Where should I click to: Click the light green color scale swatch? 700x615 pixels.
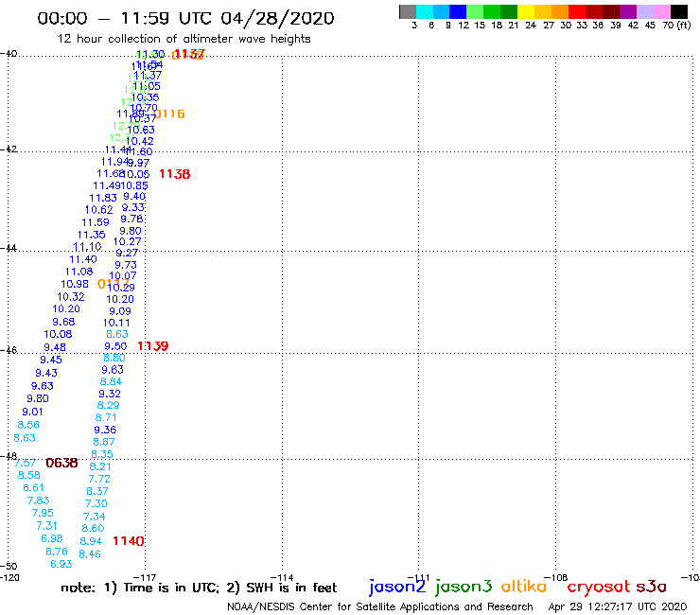[475, 11]
